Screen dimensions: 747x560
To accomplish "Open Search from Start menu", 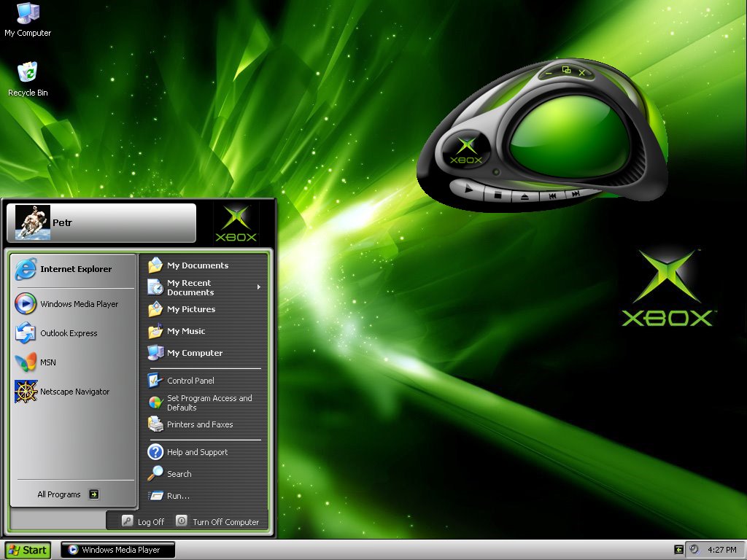I will [204, 474].
